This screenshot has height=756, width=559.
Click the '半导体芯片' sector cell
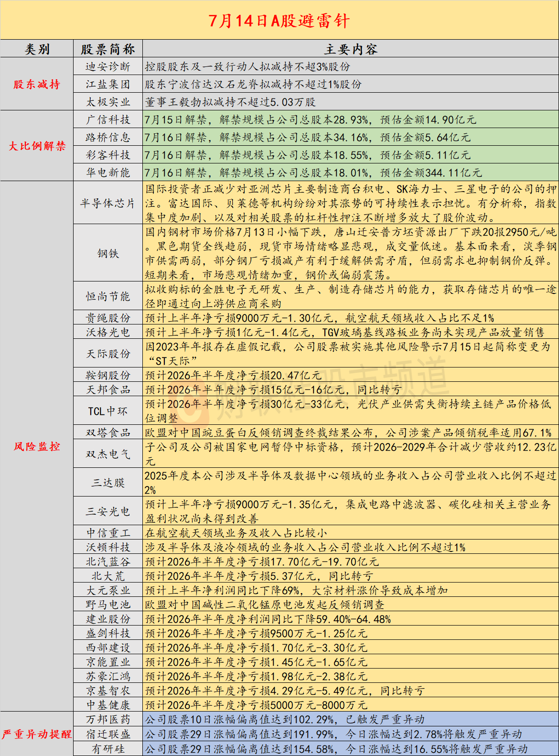point(108,203)
